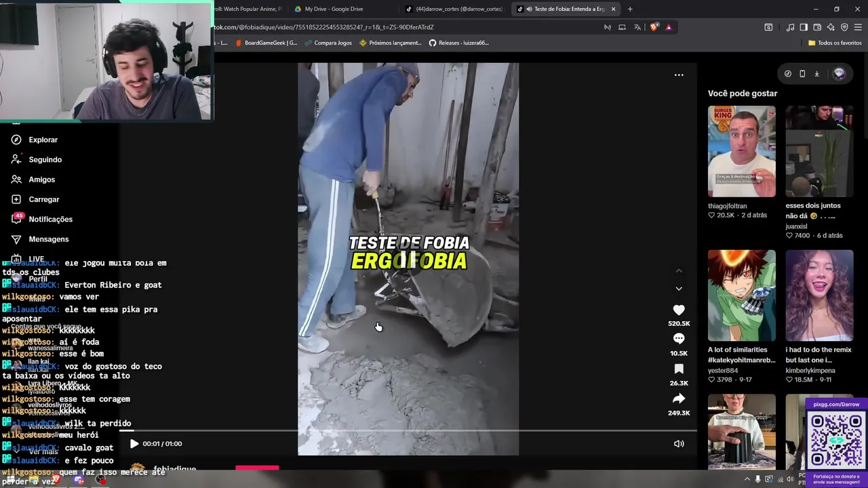Image resolution: width=868 pixels, height=488 pixels.
Task: Open Próximos lançamentos bookmark
Action: point(391,43)
